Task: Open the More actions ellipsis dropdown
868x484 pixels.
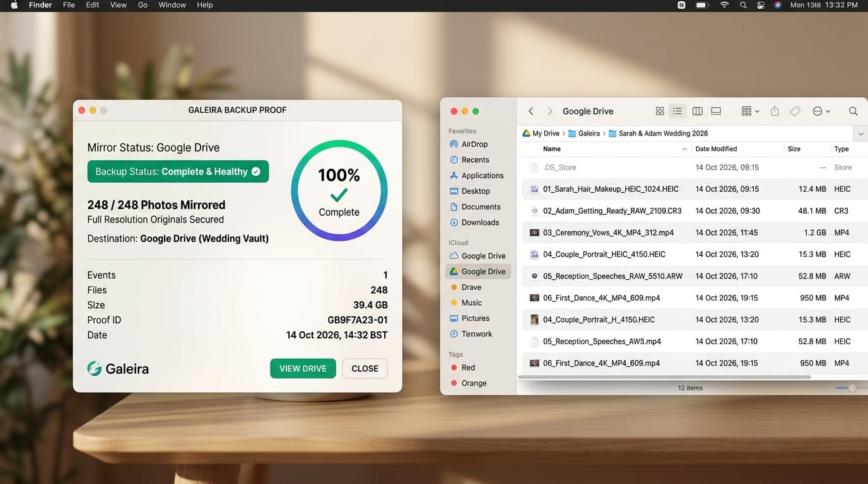Action: point(821,111)
